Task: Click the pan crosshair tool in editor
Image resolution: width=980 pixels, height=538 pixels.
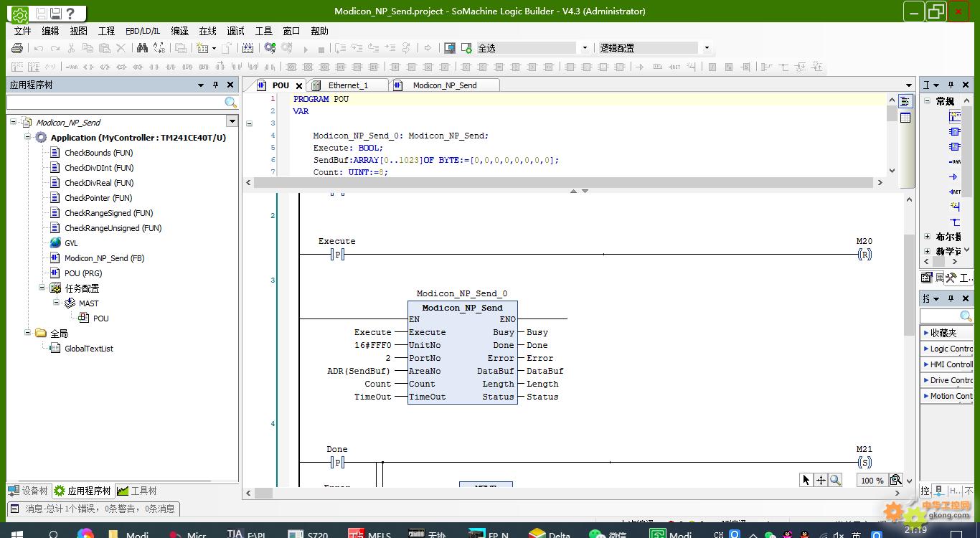Action: click(x=821, y=481)
